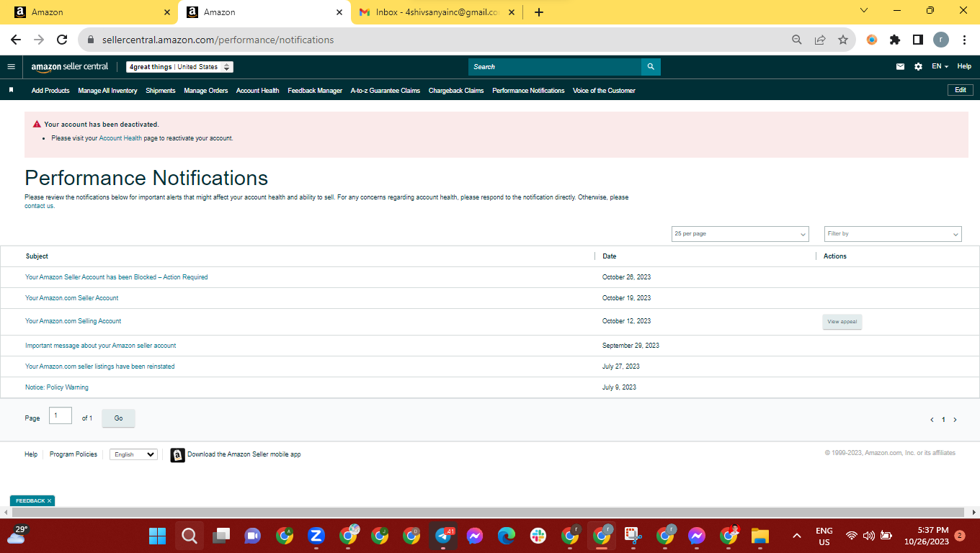Open the Chrome tab search chevron
Screen dimensions: 980x553
(x=864, y=11)
